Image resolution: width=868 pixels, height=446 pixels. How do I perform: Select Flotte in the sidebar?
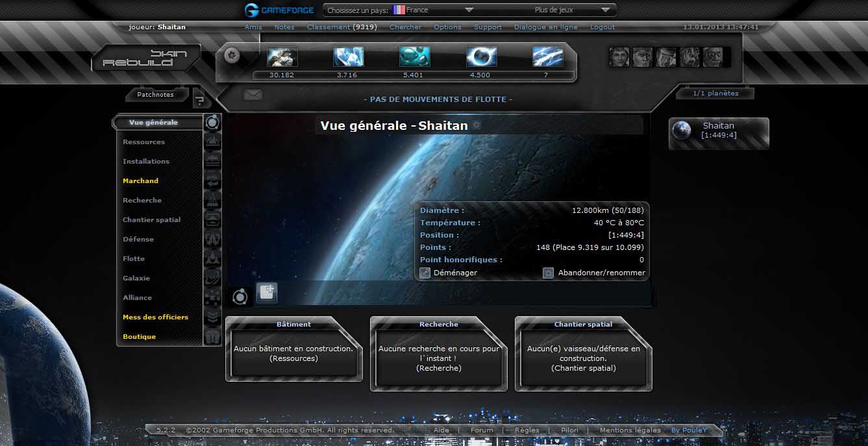[134, 258]
